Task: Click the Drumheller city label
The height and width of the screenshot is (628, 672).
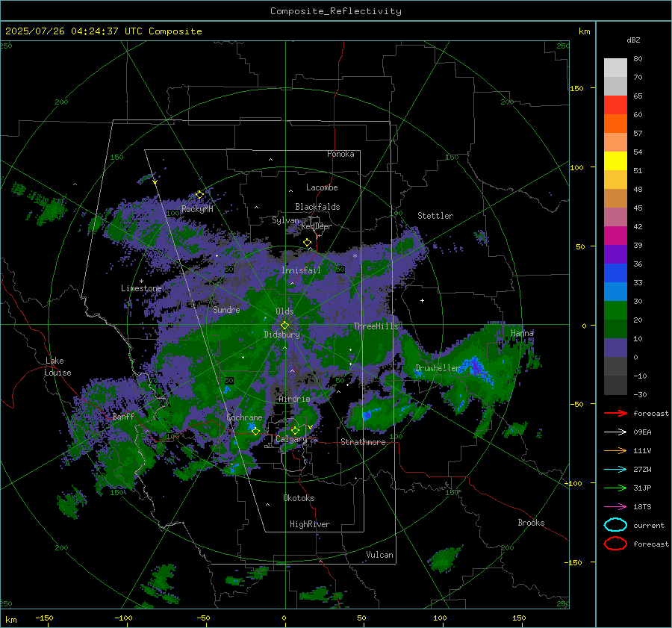Action: pos(437,368)
